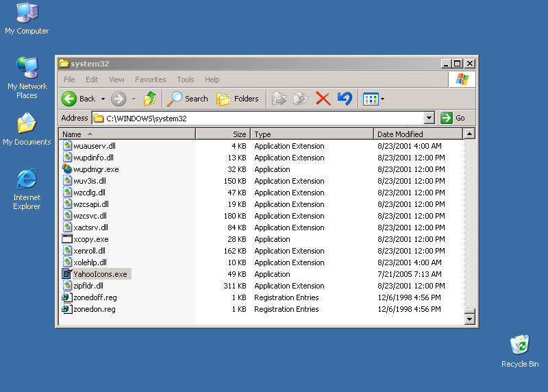The width and height of the screenshot is (548, 392).
Task: Select the zonedoff.reg file icon
Action: point(66,297)
